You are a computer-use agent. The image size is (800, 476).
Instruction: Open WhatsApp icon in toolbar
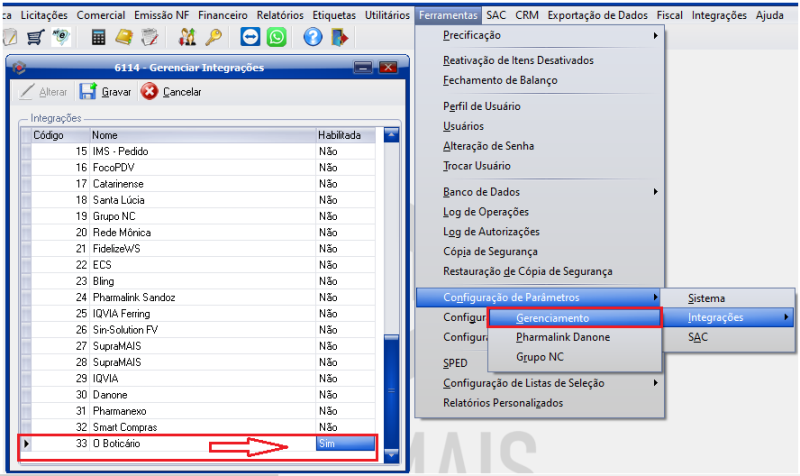[275, 38]
